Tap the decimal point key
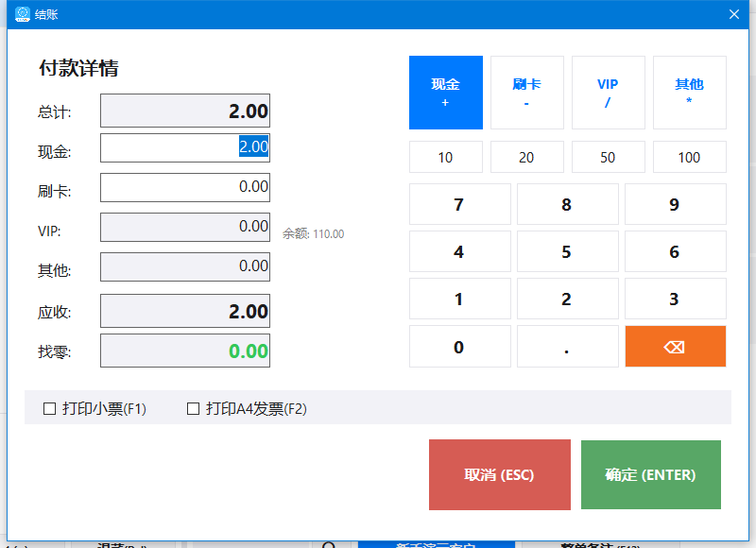756x548 pixels. (568, 347)
